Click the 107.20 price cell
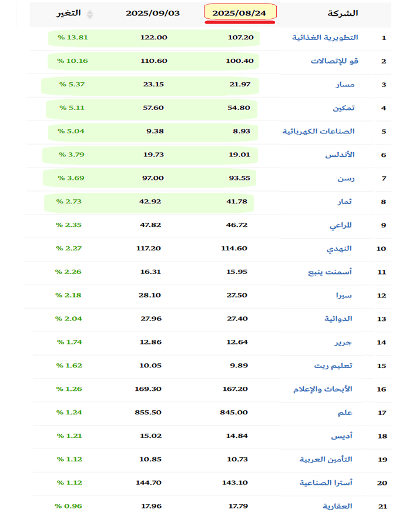 click(241, 37)
